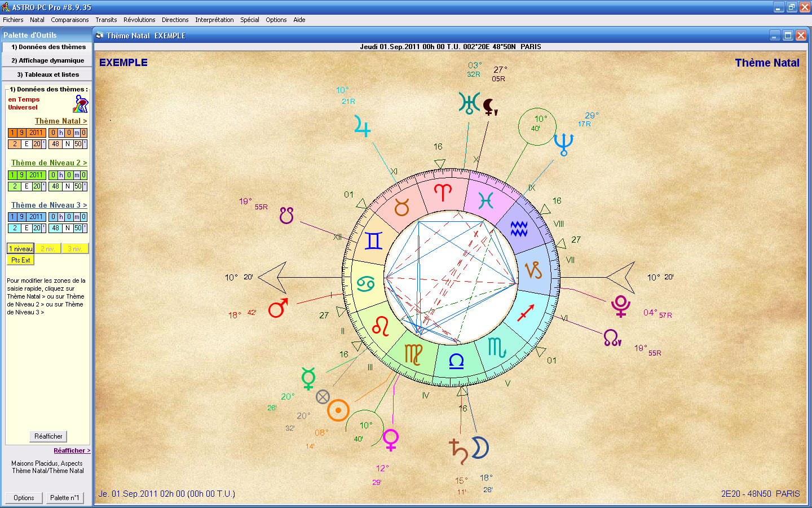812x508 pixels.
Task: Click the Temps Universel picture icon in the palette
Action: coord(81,104)
